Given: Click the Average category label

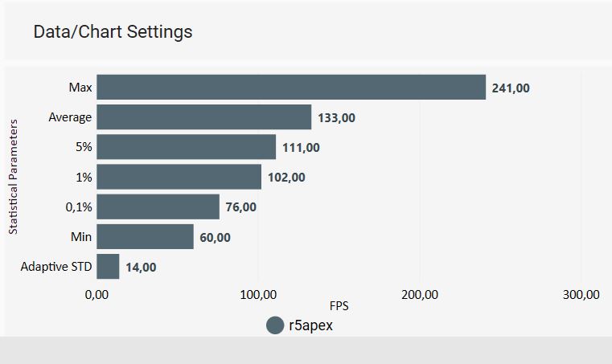Looking at the screenshot, I should 70,117.
